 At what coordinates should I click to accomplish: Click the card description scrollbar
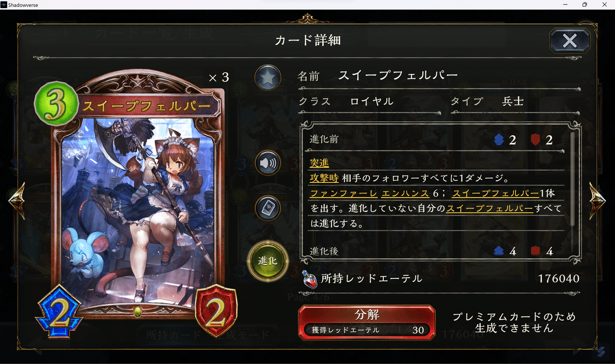572,179
